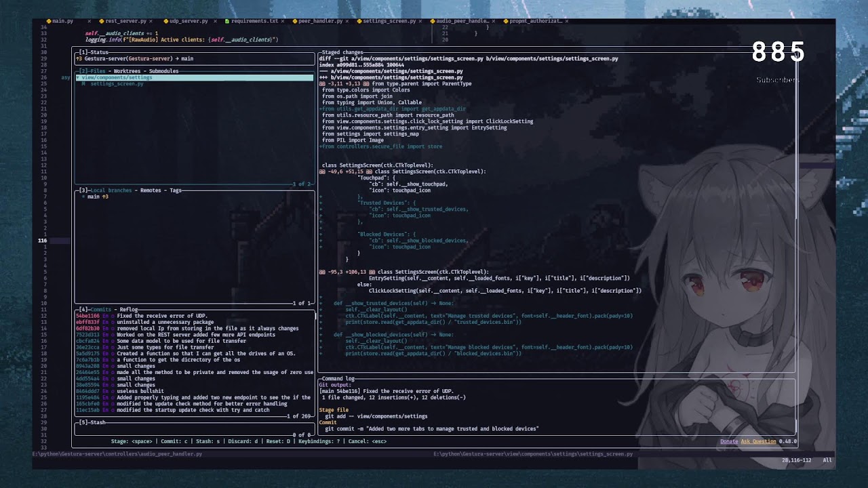Click the Python icon on rest_server.py tab
This screenshot has width=868, height=488.
pos(102,21)
